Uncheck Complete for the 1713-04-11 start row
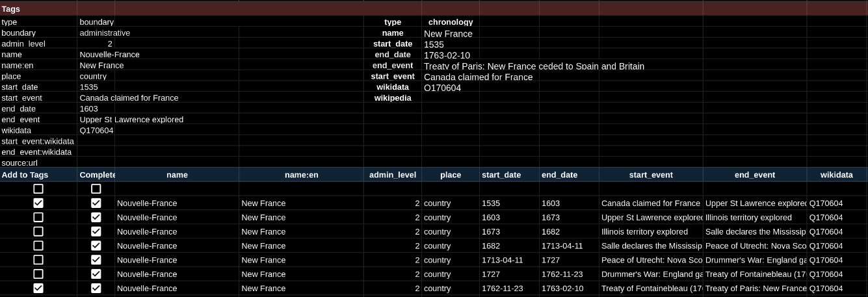The width and height of the screenshot is (868, 297). coord(96,260)
